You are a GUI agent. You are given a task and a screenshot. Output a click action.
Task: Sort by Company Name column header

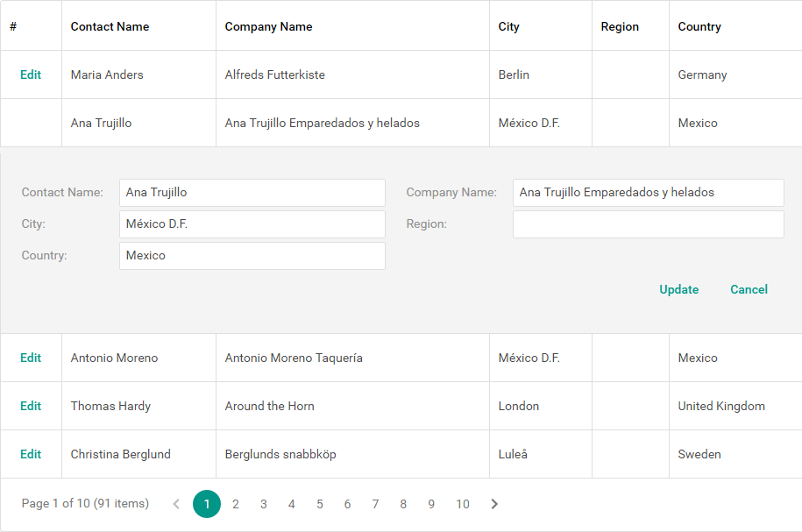pyautogui.click(x=269, y=26)
